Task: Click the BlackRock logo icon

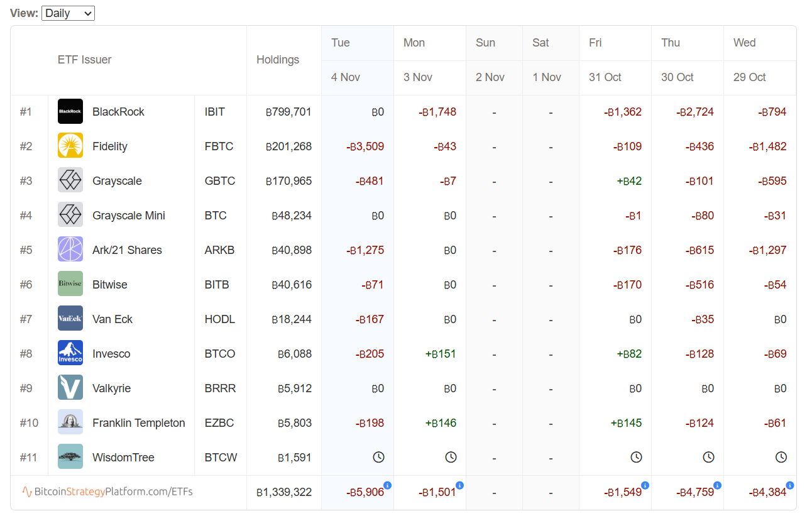Action: (x=70, y=112)
